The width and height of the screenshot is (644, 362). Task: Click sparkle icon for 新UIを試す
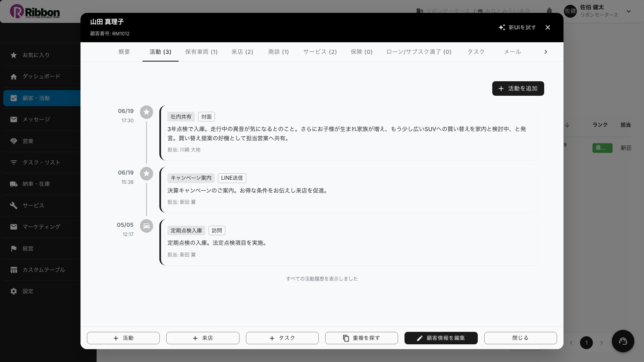[x=502, y=27]
